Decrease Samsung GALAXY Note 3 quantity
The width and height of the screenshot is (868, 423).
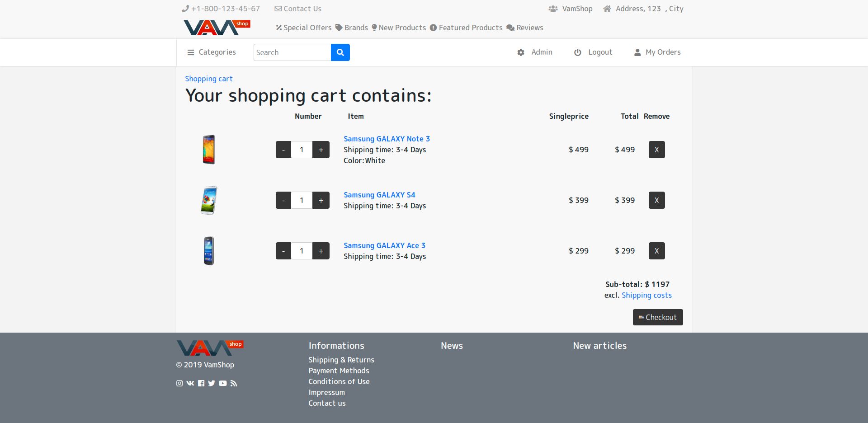tap(283, 150)
